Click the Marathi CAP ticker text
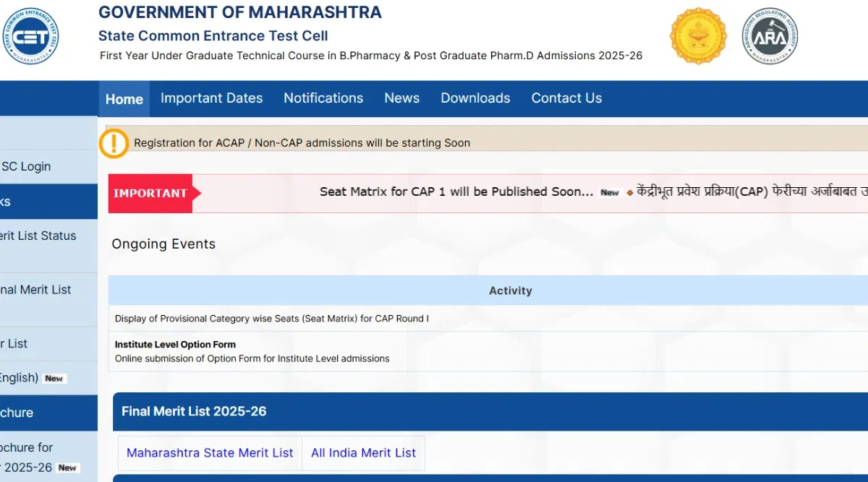The height and width of the screenshot is (482, 868). pyautogui.click(x=752, y=192)
